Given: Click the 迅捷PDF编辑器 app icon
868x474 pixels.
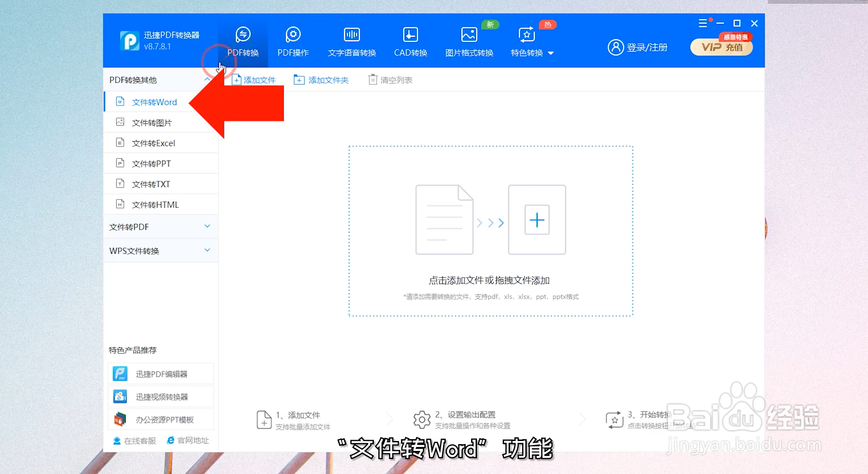Looking at the screenshot, I should (x=120, y=374).
